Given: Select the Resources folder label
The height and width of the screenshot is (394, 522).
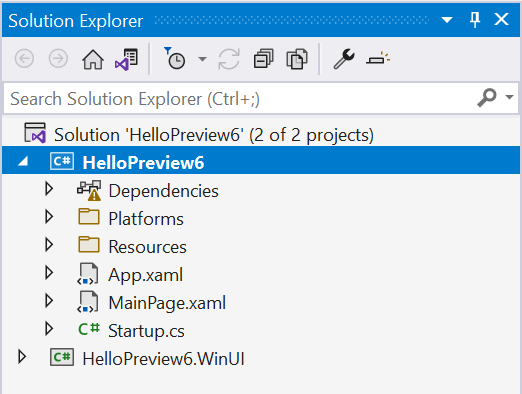Looking at the screenshot, I should (x=148, y=247).
